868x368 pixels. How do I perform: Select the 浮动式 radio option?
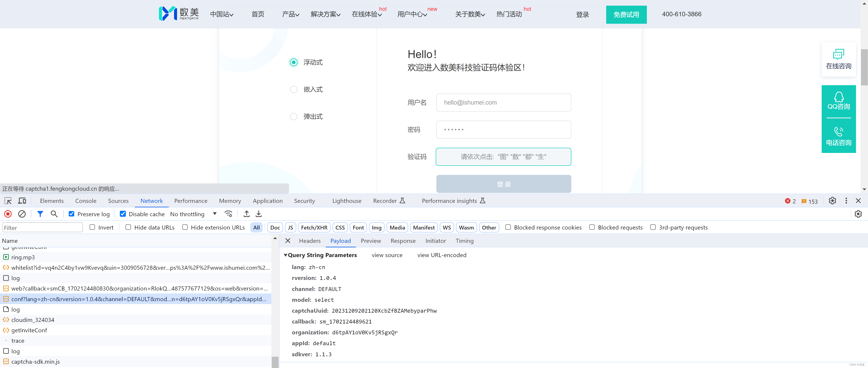pyautogui.click(x=294, y=62)
